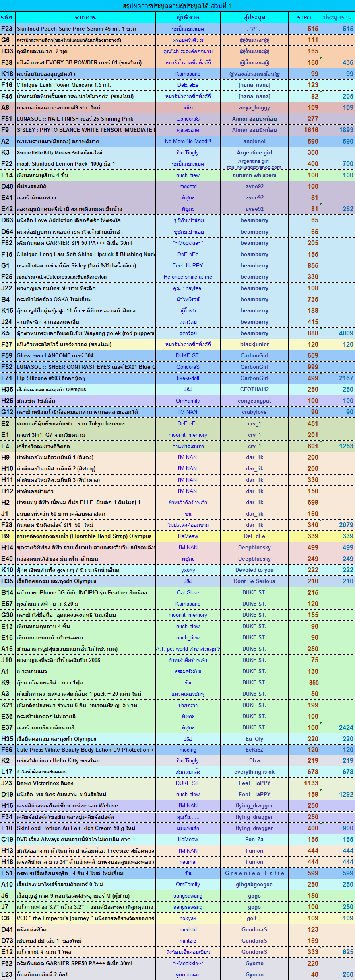Viewport: 355px width, 980px height.
Task: Select bidder cell EeKiEZ
Action: (254, 750)
